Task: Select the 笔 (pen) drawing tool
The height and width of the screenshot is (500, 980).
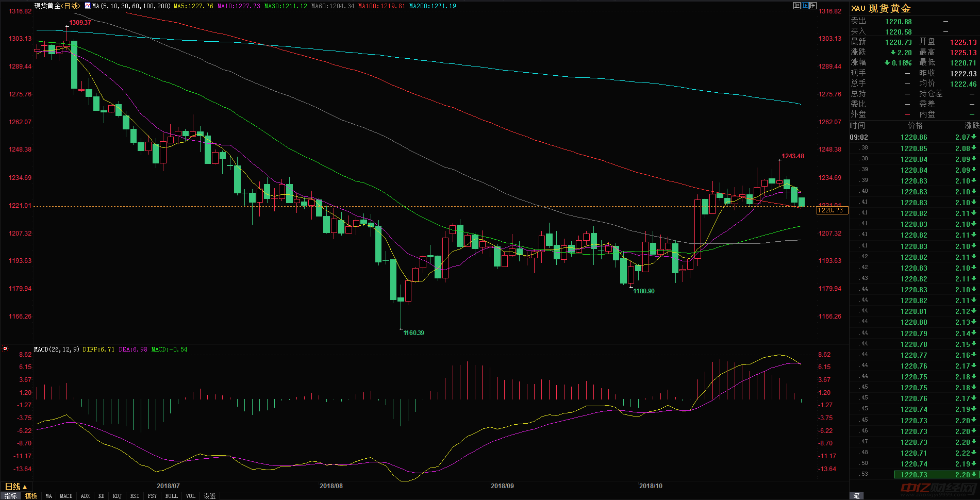Action: pyautogui.click(x=857, y=495)
